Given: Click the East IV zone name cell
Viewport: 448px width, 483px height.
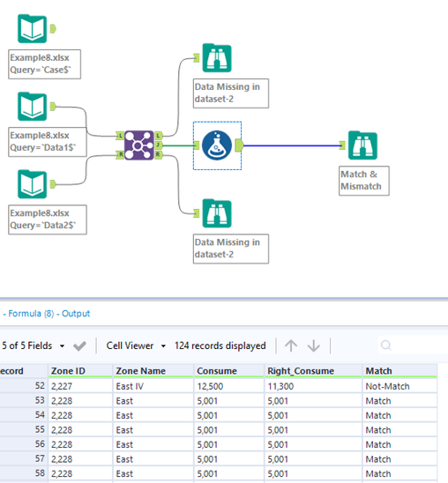Looking at the screenshot, I should [x=153, y=386].
